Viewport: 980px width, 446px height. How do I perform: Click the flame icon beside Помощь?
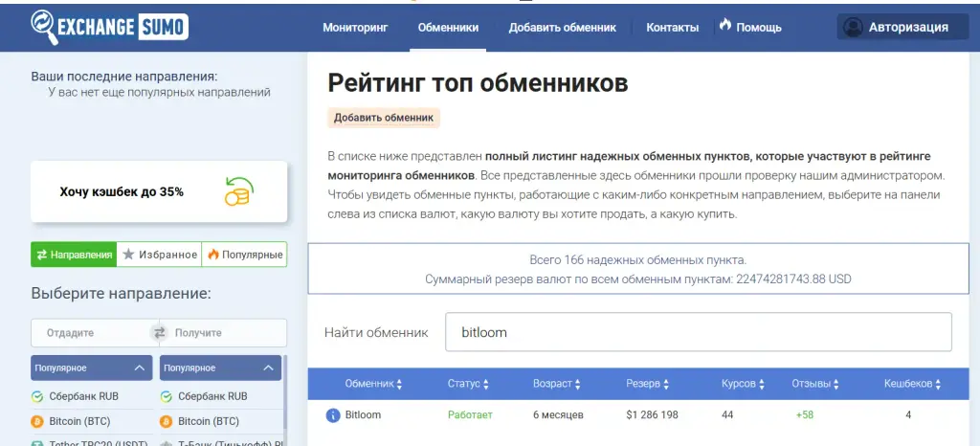pyautogui.click(x=725, y=25)
